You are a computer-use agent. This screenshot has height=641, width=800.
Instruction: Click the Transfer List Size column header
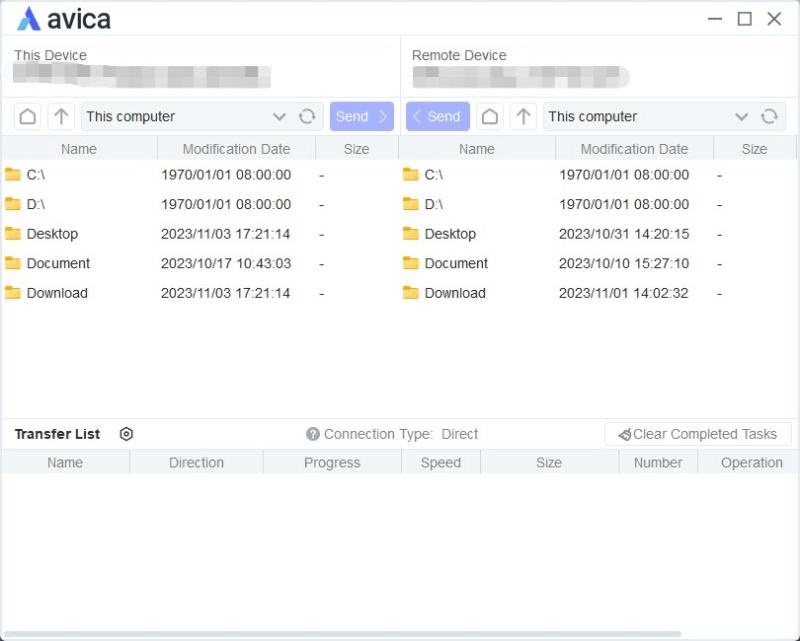click(x=549, y=462)
